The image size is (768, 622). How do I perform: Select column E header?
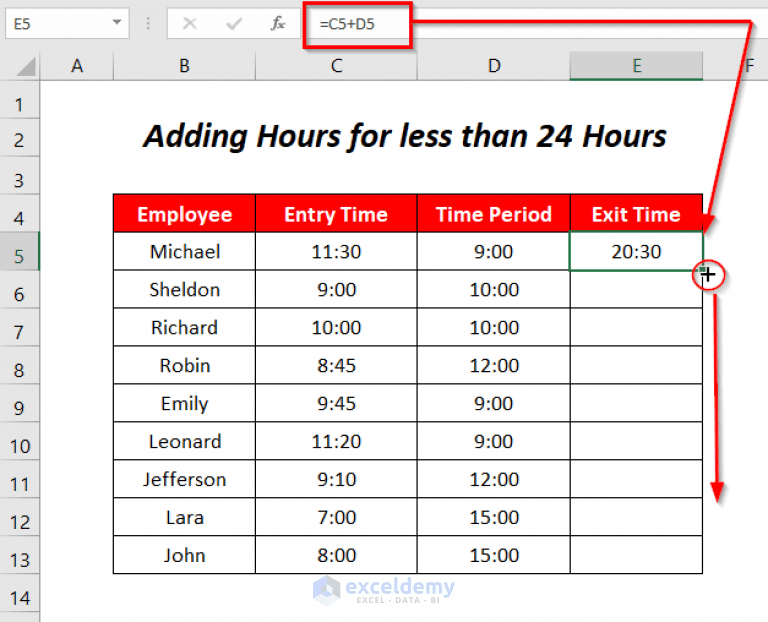(636, 66)
